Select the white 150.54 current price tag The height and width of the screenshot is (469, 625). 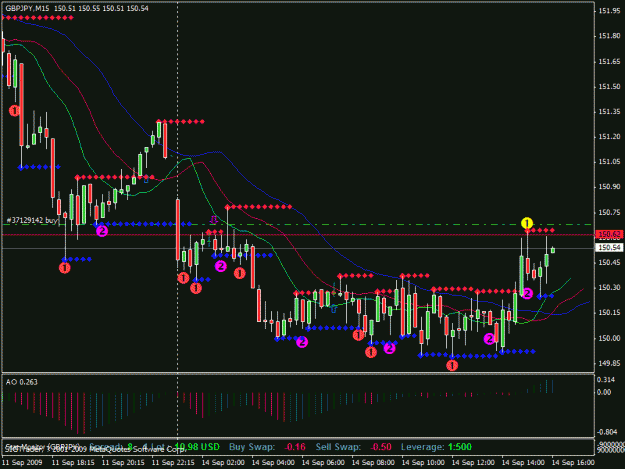tap(609, 248)
